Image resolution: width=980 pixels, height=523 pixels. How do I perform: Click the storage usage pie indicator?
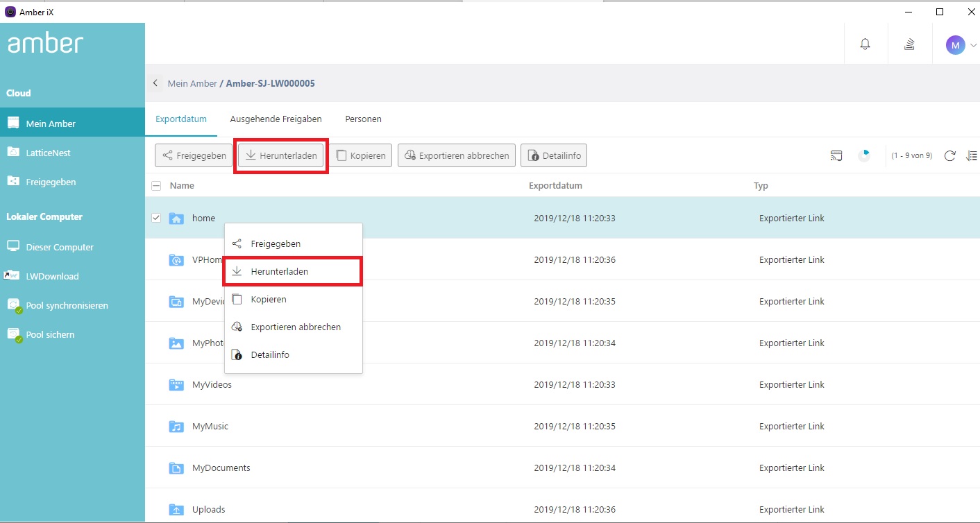pyautogui.click(x=864, y=155)
